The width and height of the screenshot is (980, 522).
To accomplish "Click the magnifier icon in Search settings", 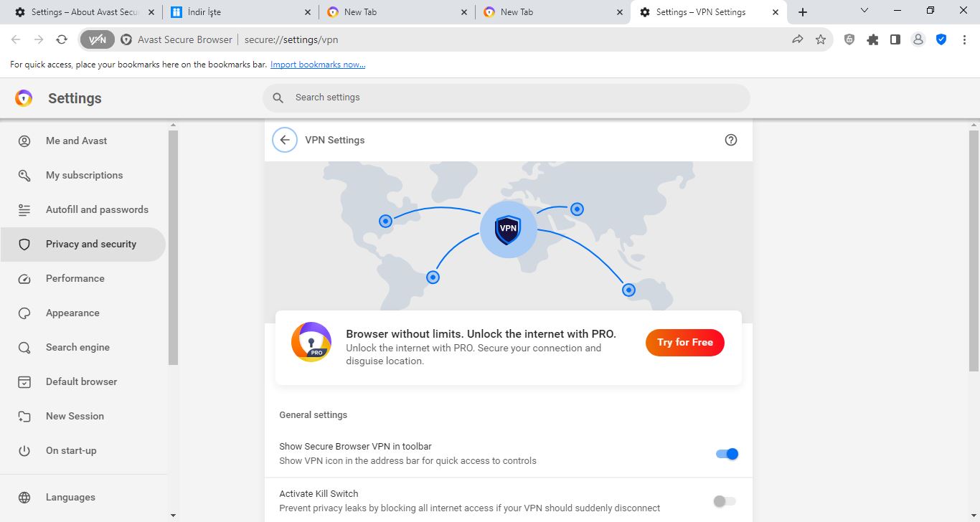I will [x=278, y=98].
